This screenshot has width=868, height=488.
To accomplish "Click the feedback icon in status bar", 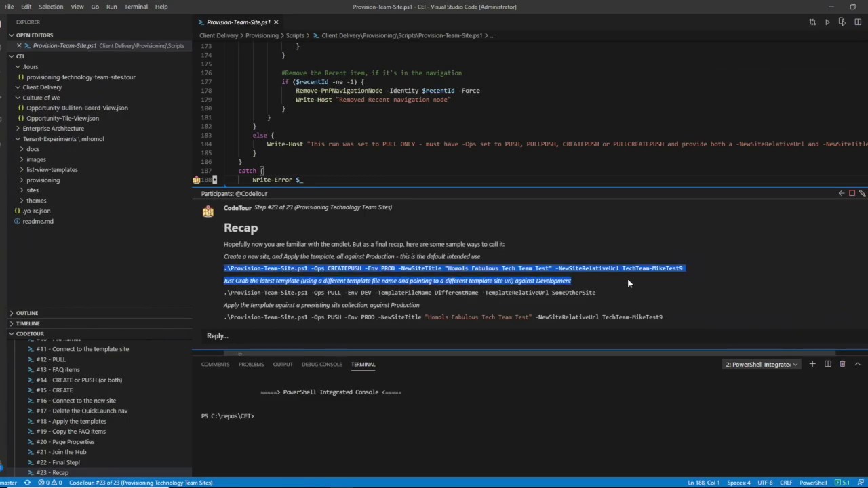I will [x=861, y=483].
